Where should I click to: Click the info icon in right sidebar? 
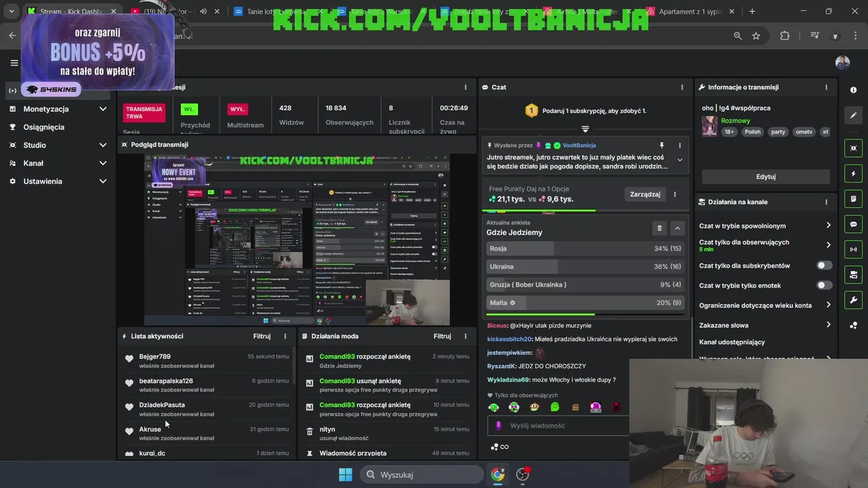[853, 89]
